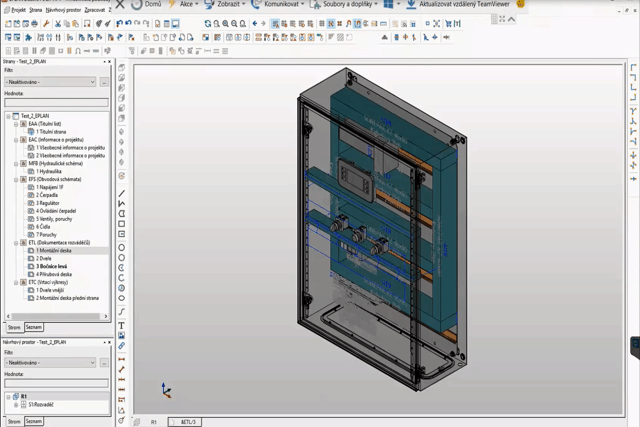Screen dimensions: 640x427
Task: Click the Strany panel Hodnota field
Action: (x=56, y=102)
